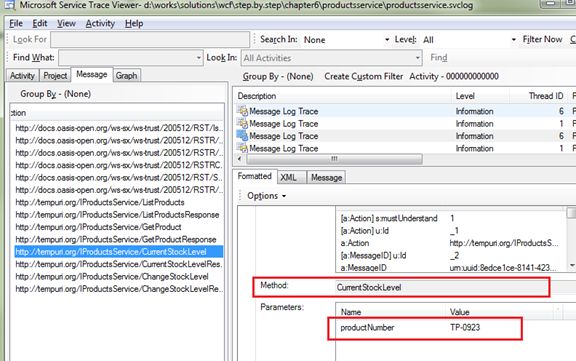
Task: Select the Formatted tab
Action: point(255,176)
